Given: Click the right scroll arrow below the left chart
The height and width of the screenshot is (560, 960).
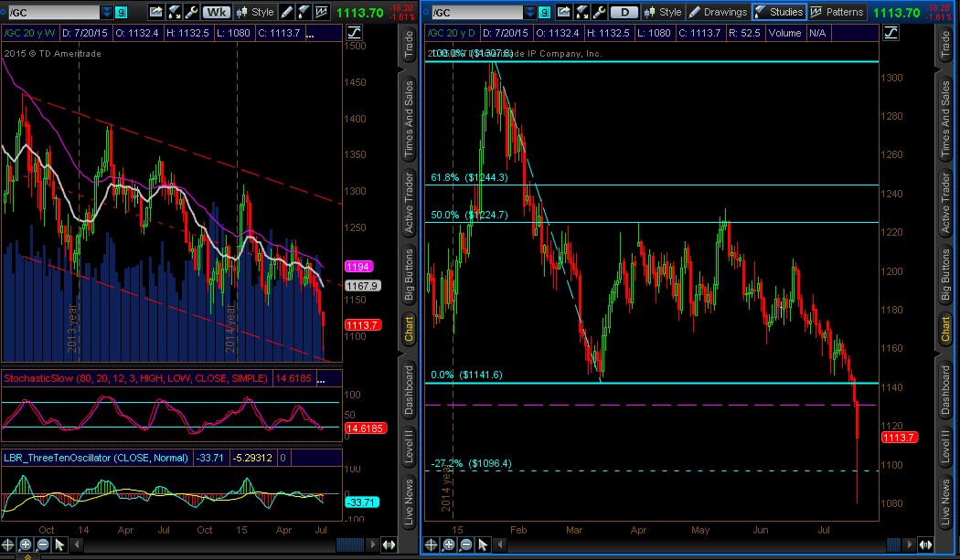Looking at the screenshot, I should [373, 544].
